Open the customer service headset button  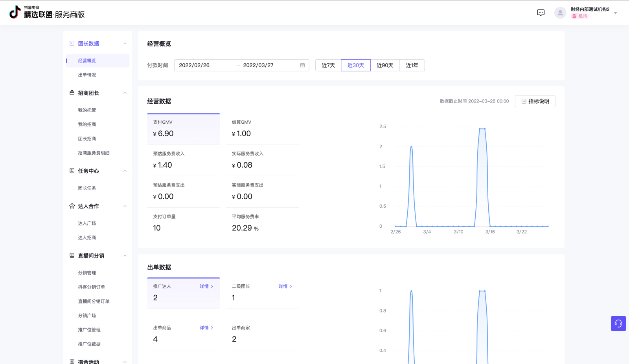pos(618,324)
